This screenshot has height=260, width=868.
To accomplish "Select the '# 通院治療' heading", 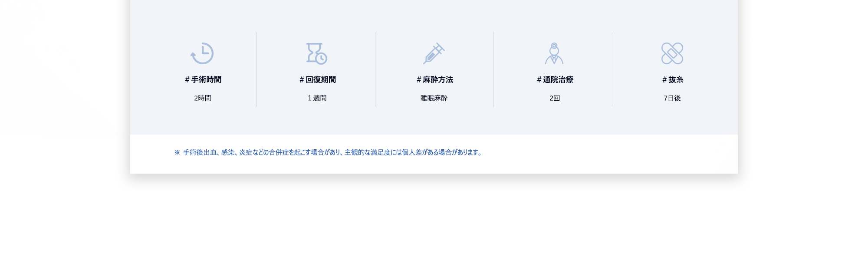I will pos(555,79).
